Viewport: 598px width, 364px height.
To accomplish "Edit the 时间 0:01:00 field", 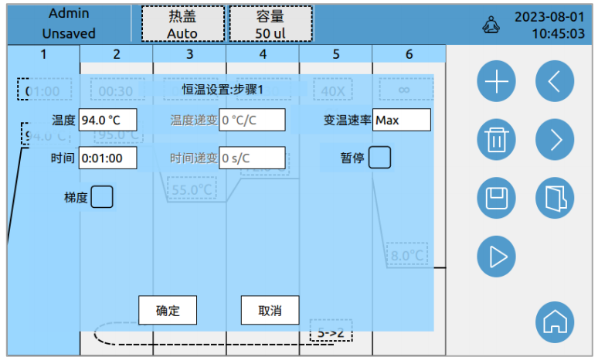I will tap(107, 158).
